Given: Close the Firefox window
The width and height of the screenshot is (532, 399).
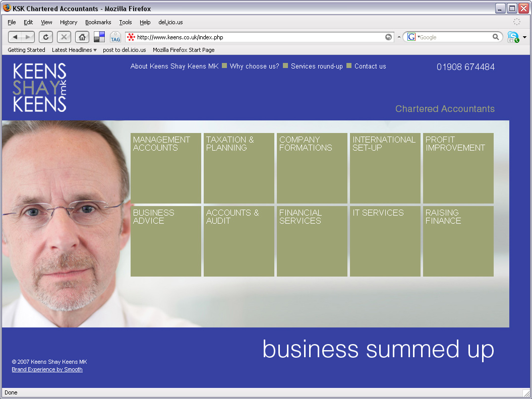Looking at the screenshot, I should 523,8.
